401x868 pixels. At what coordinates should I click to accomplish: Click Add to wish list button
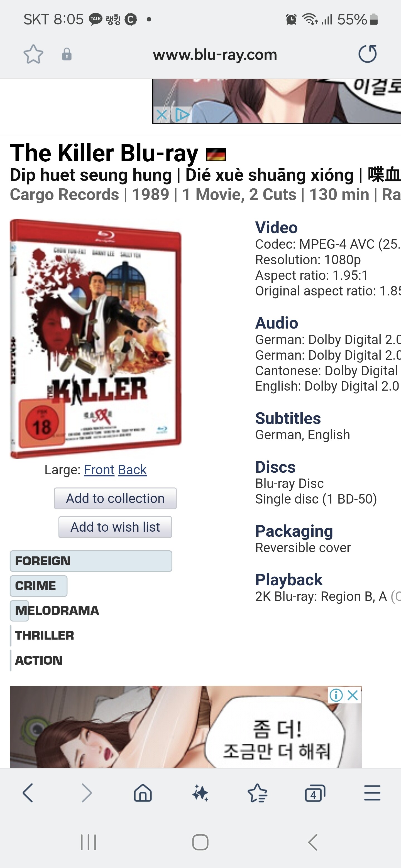point(115,527)
